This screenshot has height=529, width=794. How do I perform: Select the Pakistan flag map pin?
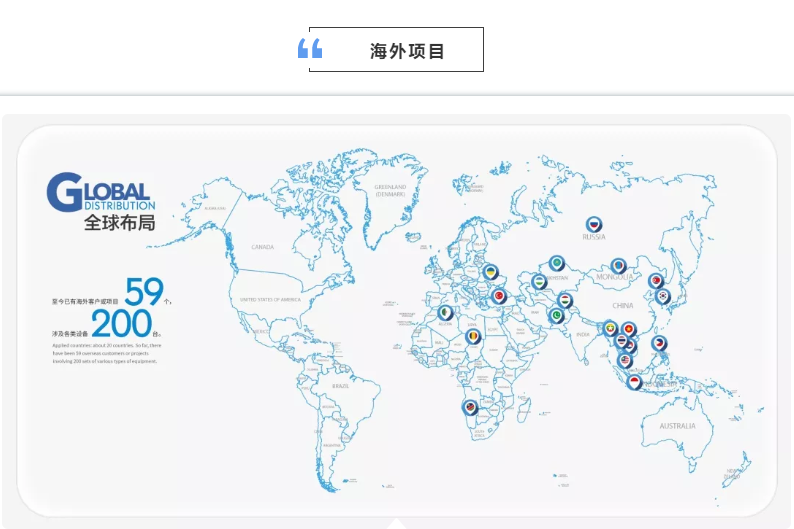coord(557,316)
